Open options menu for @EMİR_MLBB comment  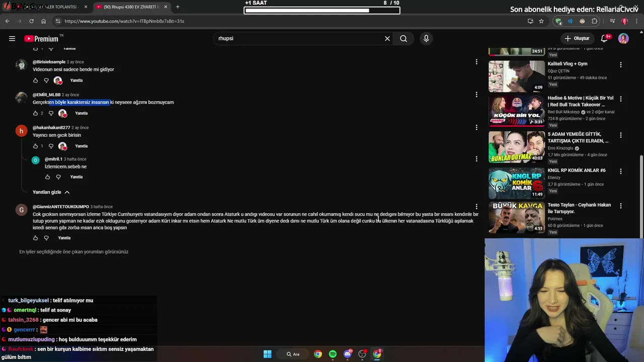pos(476,95)
